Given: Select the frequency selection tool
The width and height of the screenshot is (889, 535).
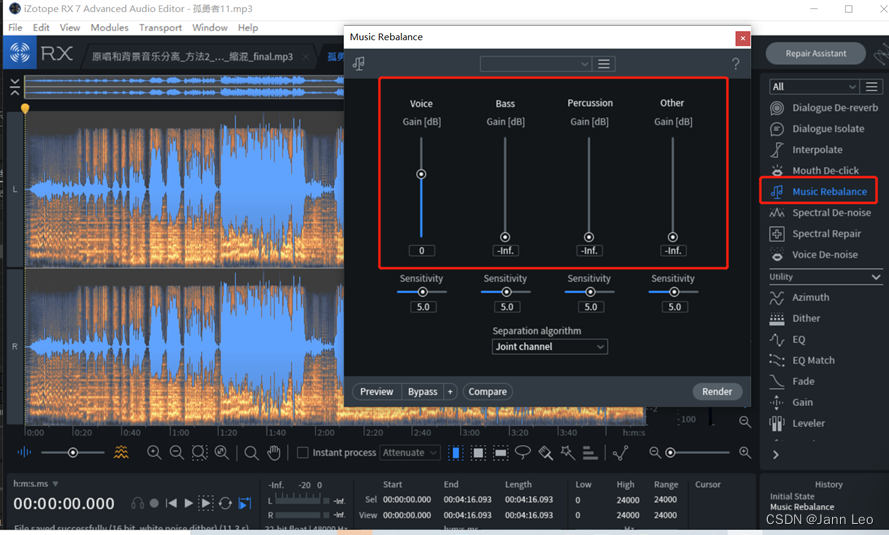Looking at the screenshot, I should click(x=501, y=453).
